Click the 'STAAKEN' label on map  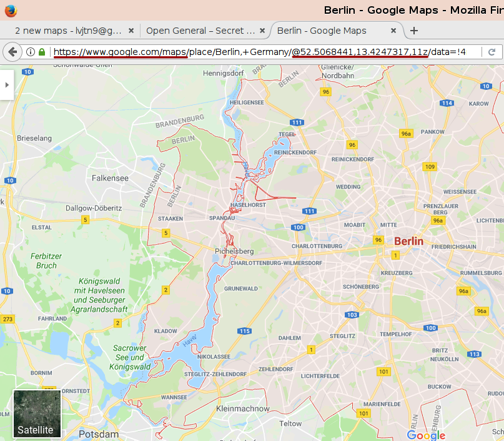[x=170, y=219]
